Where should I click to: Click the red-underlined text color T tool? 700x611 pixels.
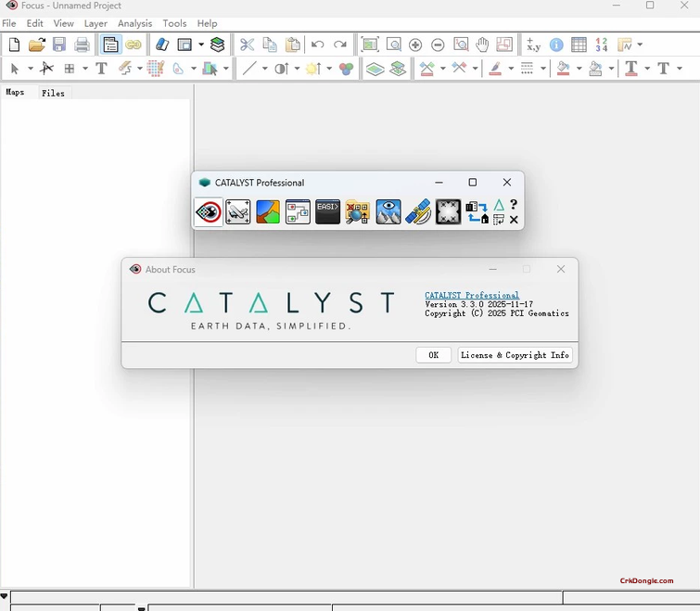click(x=630, y=69)
